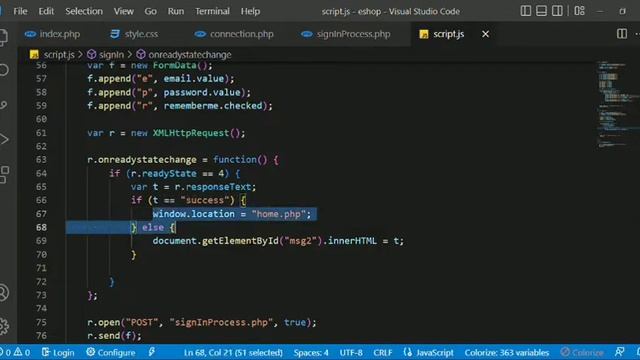640x360 pixels.
Task: Click r.responseText on line 65
Action: coord(213,187)
